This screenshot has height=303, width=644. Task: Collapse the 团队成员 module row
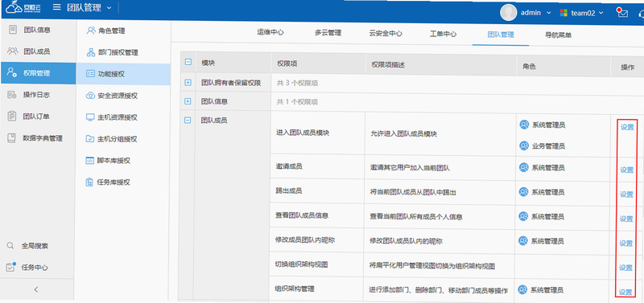click(x=188, y=120)
